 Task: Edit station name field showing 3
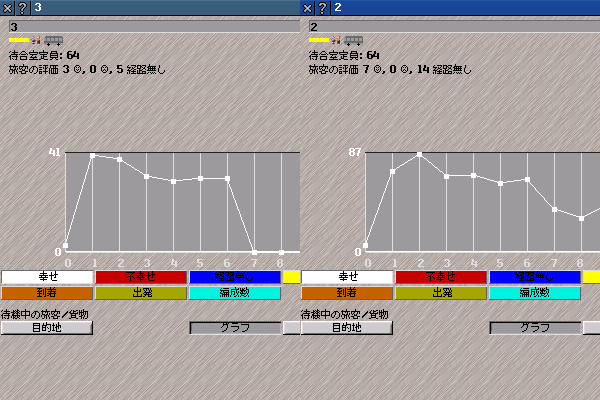pos(154,27)
